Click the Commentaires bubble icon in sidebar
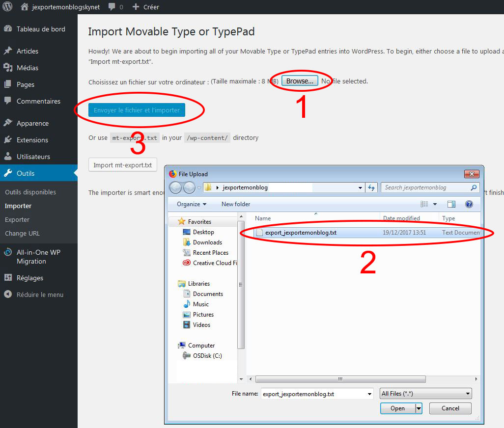504x428 pixels. click(8, 101)
